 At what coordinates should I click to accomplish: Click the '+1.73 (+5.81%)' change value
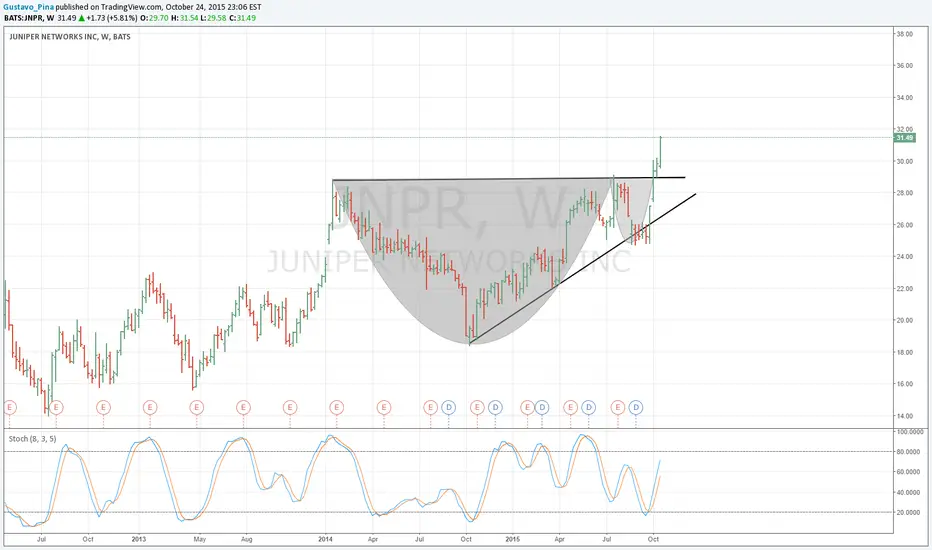[x=112, y=18]
